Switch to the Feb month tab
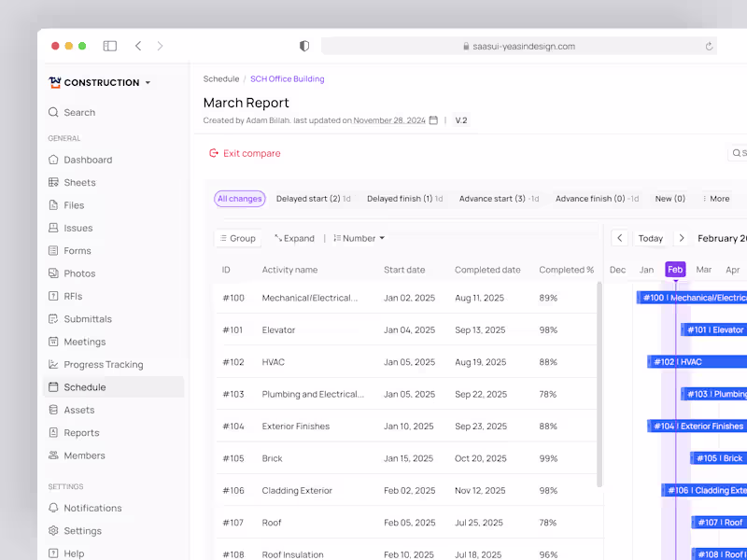The height and width of the screenshot is (560, 747). [x=674, y=268]
